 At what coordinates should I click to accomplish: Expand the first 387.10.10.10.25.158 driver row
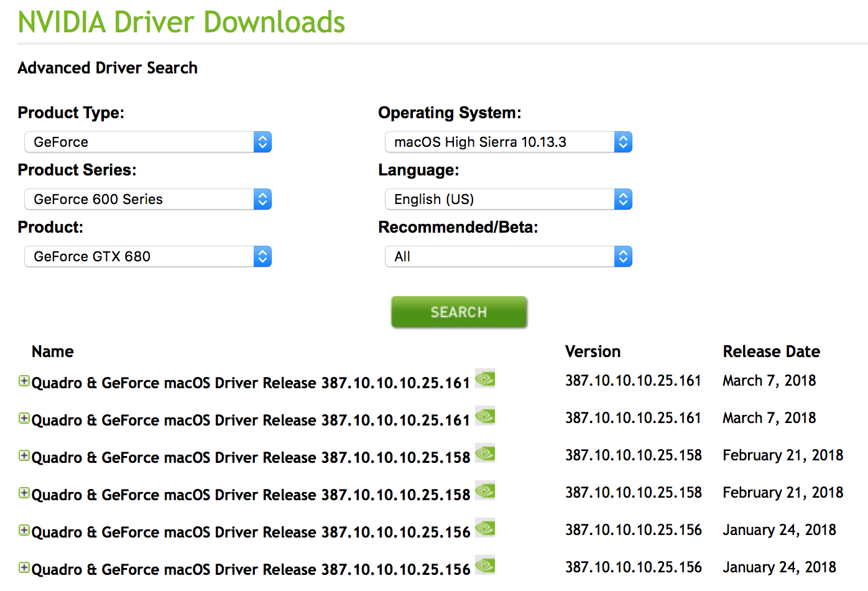(24, 455)
